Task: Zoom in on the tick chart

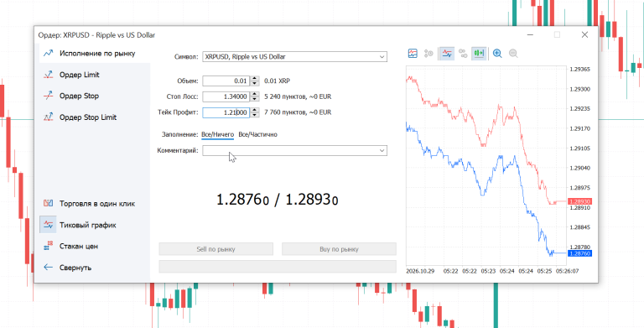Action: 497,54
